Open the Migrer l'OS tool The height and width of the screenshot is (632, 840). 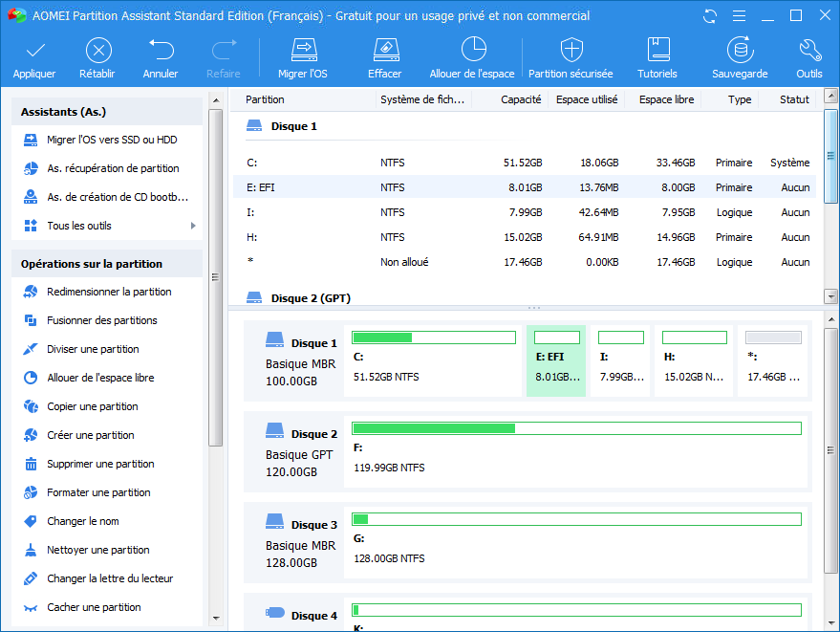tap(303, 51)
